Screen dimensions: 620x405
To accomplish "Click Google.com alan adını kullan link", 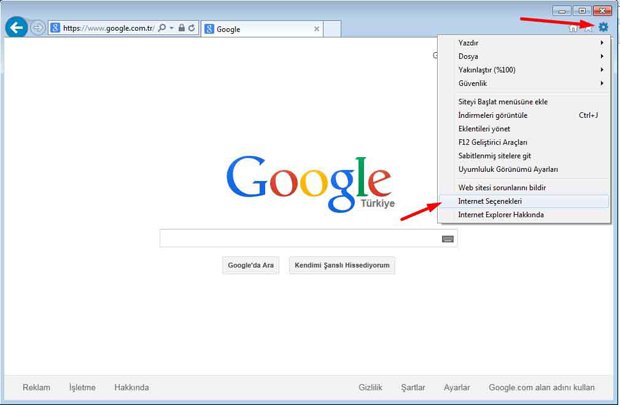I will (x=542, y=387).
